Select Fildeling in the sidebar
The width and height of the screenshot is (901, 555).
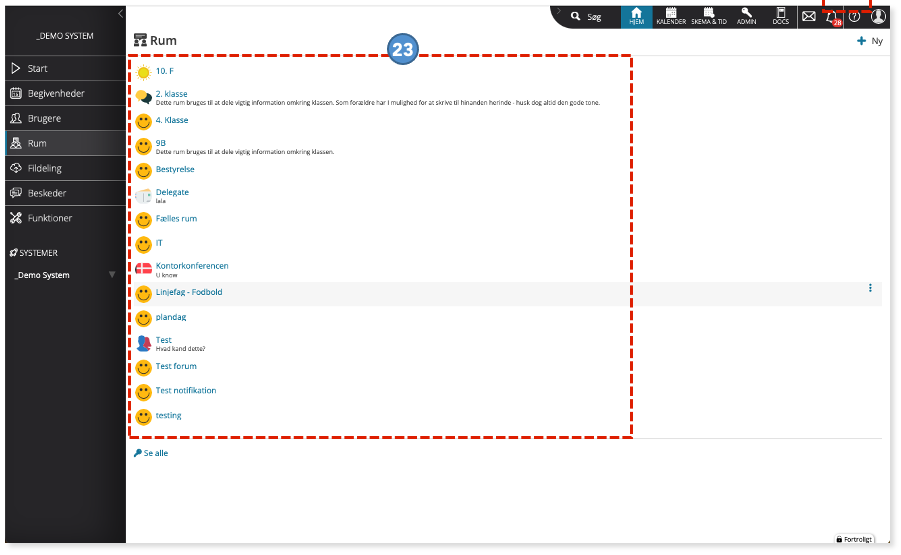point(66,168)
